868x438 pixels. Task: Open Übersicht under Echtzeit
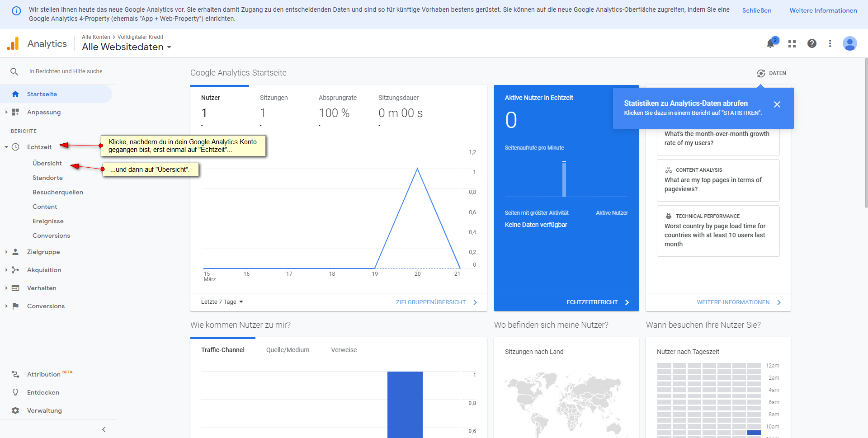tap(47, 163)
